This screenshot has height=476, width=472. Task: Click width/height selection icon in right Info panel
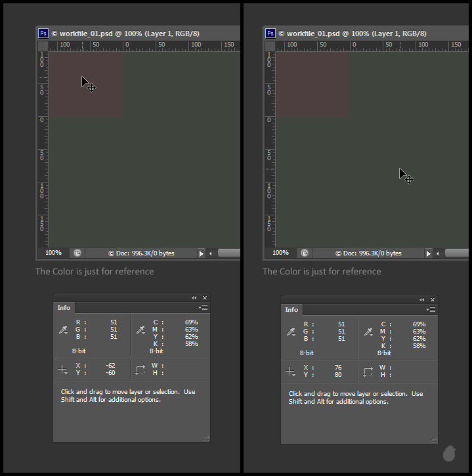pos(368,372)
